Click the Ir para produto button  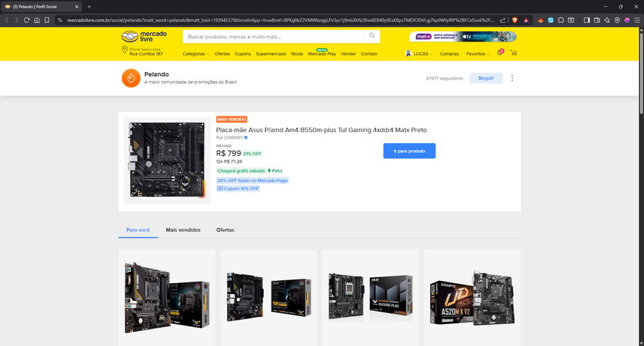409,151
